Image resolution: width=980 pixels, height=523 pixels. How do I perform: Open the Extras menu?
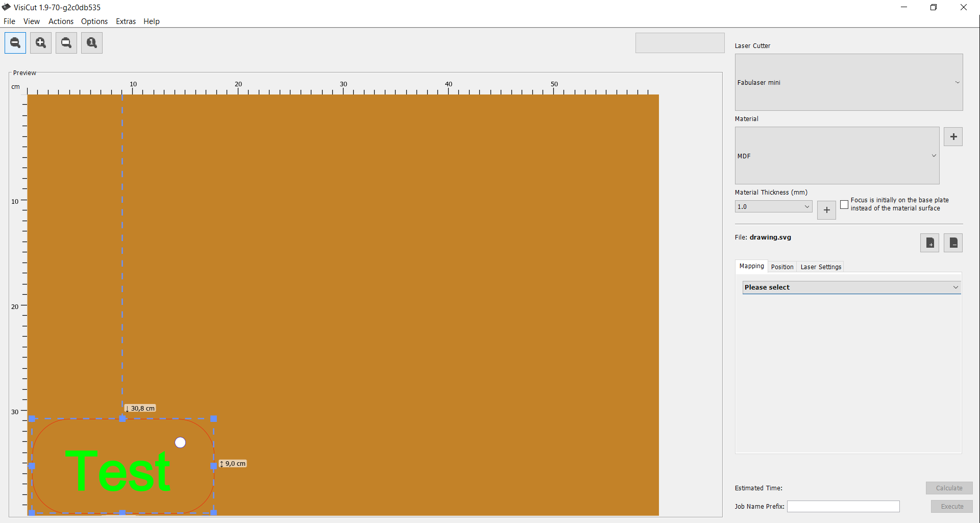pos(126,21)
